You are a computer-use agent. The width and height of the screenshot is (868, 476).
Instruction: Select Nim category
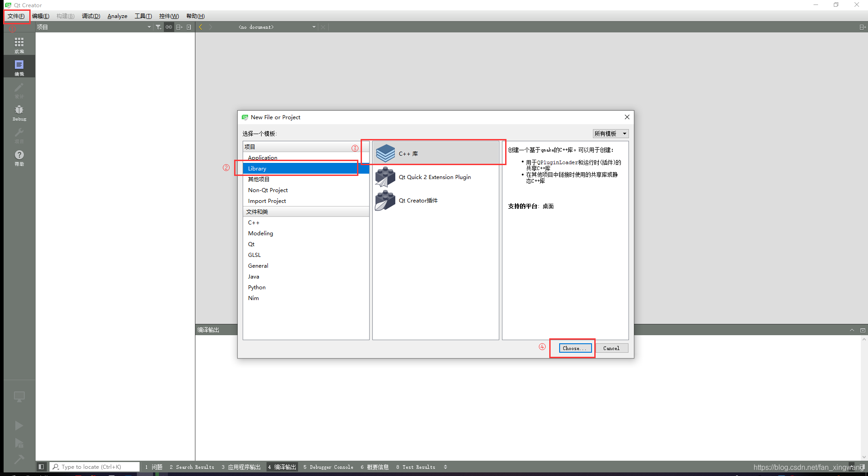point(306,298)
